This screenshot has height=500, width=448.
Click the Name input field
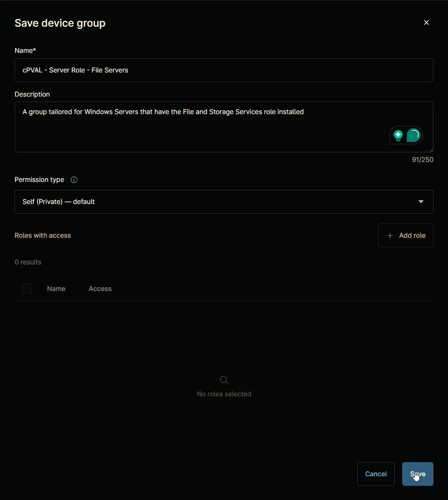[x=224, y=70]
